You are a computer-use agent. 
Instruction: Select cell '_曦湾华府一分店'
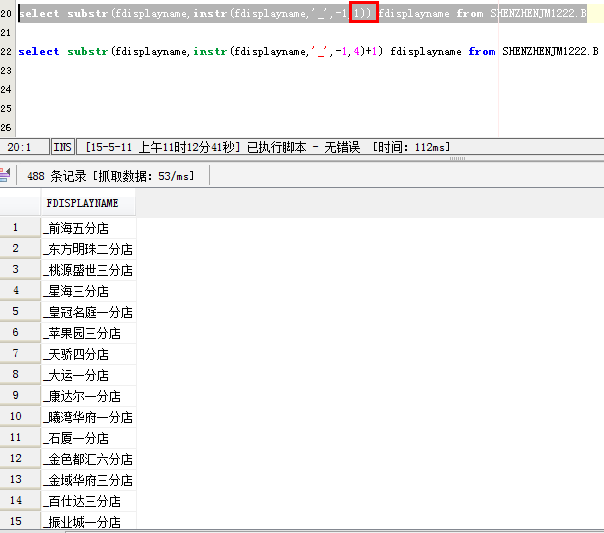click(x=88, y=417)
